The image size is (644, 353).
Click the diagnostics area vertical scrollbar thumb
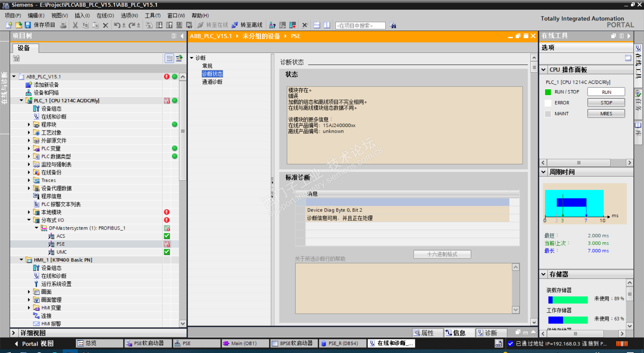(534, 67)
